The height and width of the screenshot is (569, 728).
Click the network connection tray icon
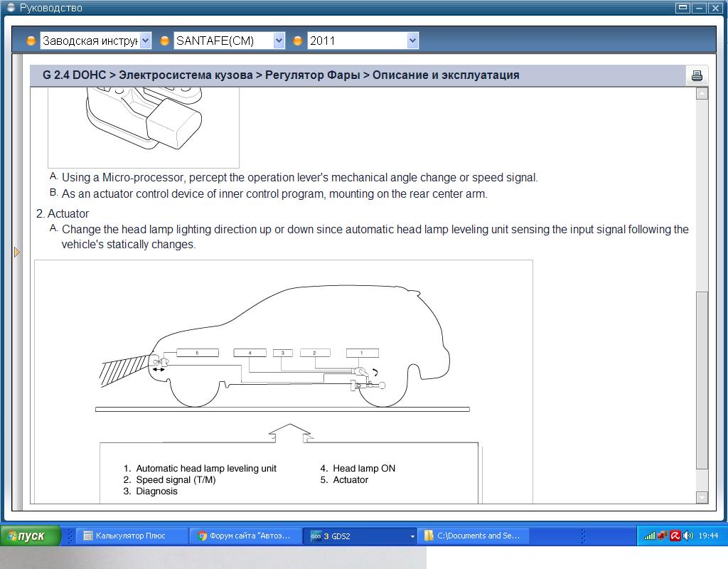coord(662,536)
